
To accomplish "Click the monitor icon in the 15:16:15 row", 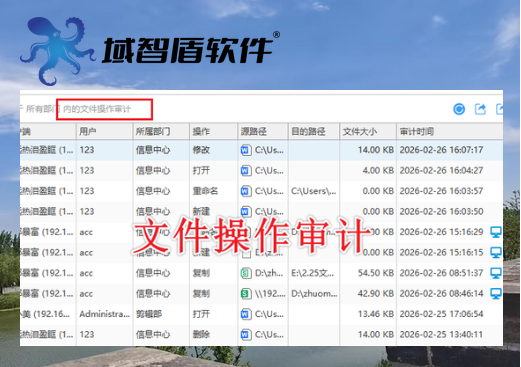I will pyautogui.click(x=496, y=253).
